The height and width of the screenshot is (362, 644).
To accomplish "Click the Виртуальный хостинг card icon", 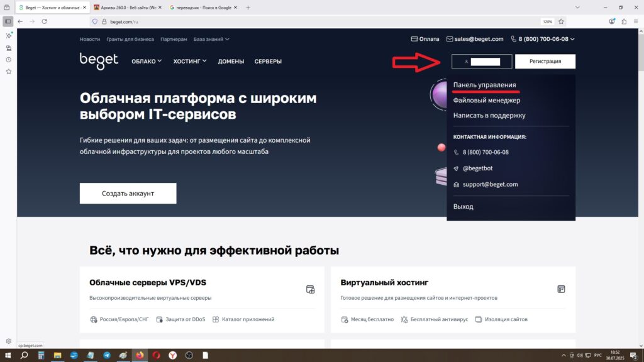I will (561, 289).
